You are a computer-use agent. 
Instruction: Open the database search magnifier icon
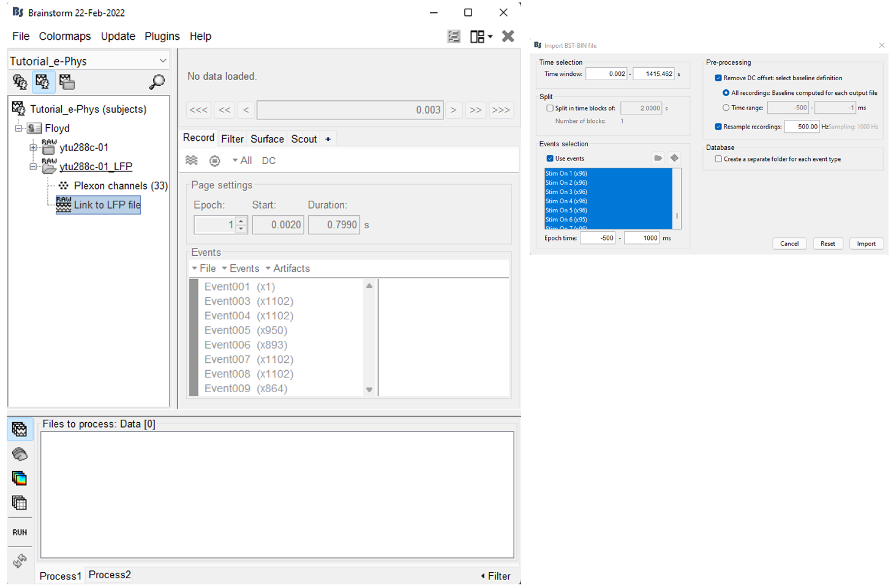[x=157, y=82]
